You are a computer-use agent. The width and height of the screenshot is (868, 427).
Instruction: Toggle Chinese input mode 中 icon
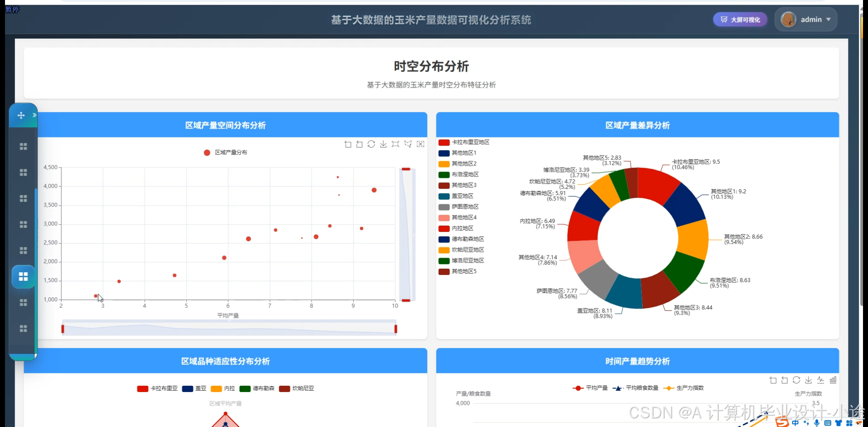click(795, 423)
